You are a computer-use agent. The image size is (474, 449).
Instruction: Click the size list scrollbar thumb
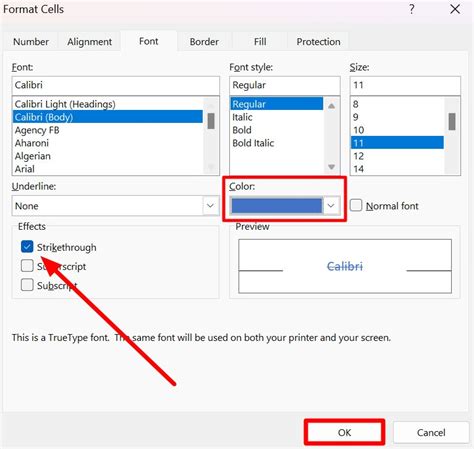(x=452, y=122)
